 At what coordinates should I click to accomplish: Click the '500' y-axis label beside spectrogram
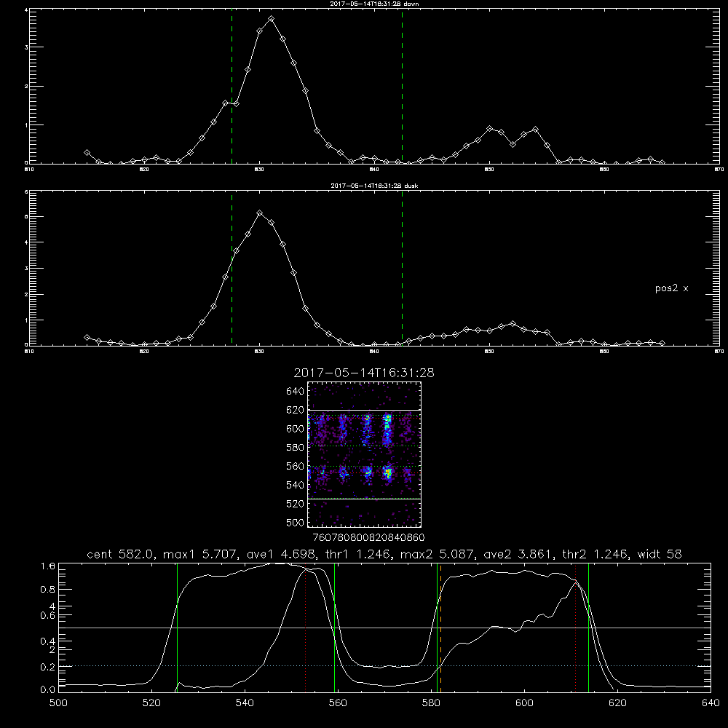tap(296, 522)
